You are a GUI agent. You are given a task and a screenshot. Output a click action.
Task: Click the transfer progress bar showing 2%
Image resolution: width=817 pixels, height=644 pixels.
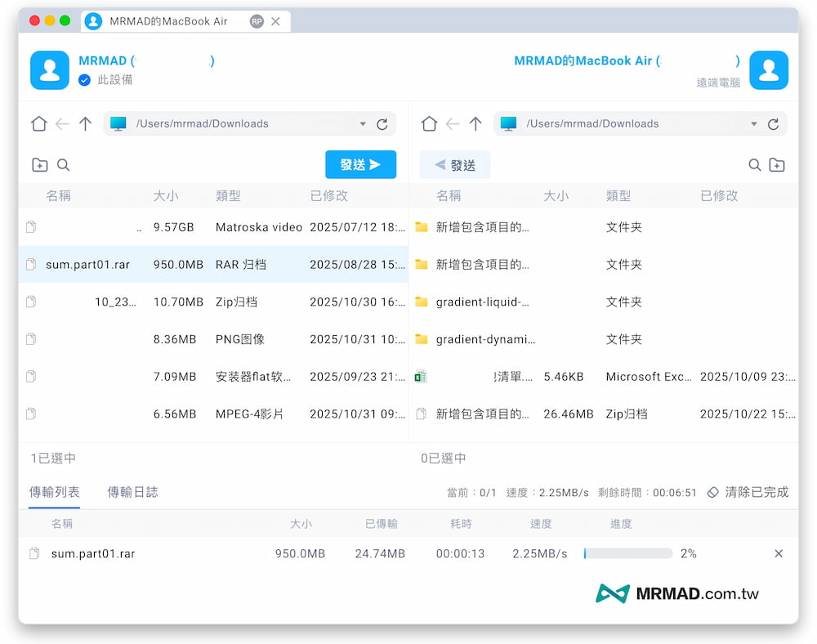(x=627, y=553)
